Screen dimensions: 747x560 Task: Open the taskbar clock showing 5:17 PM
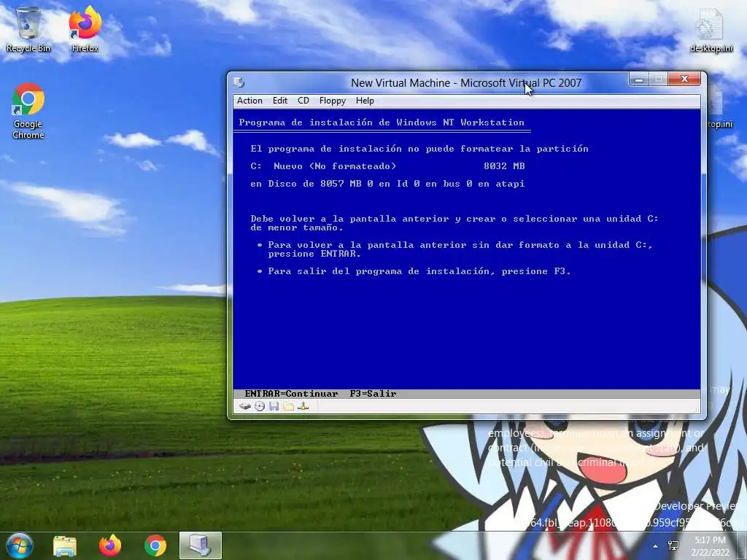(x=710, y=545)
